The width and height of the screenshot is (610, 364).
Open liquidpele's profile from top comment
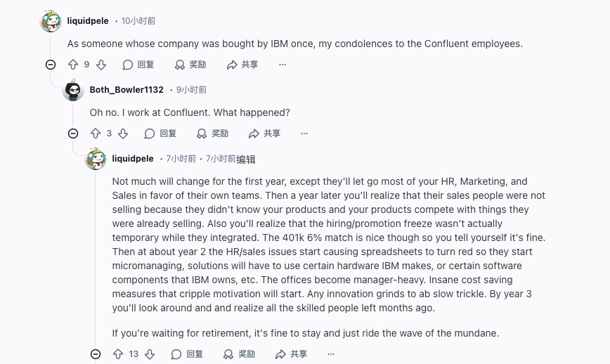point(88,21)
